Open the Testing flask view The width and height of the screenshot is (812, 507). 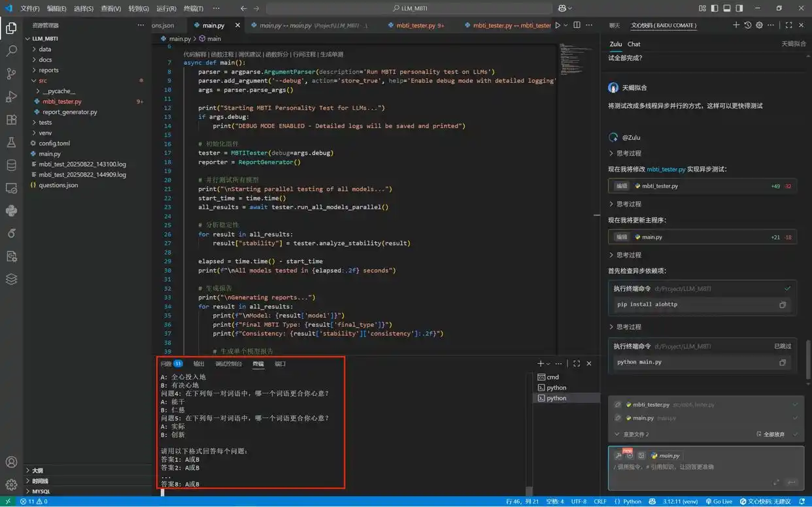pyautogui.click(x=11, y=142)
